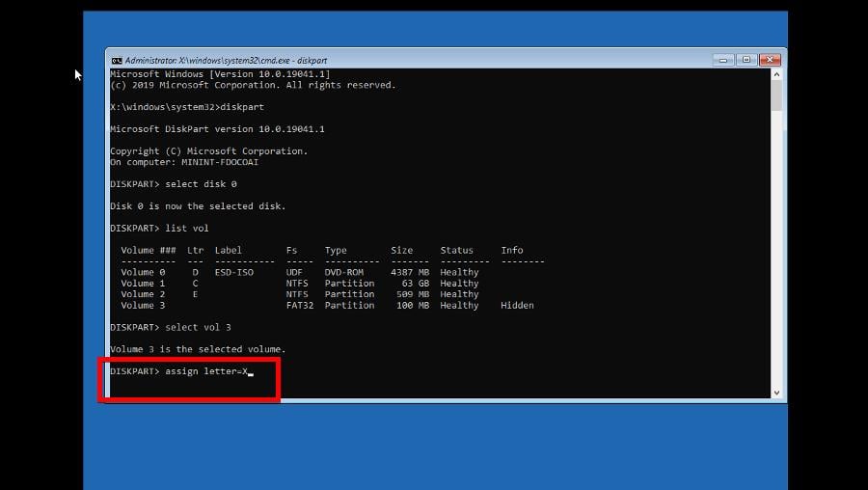
Task: Click the 'FAT32' file system entry
Action: [300, 306]
